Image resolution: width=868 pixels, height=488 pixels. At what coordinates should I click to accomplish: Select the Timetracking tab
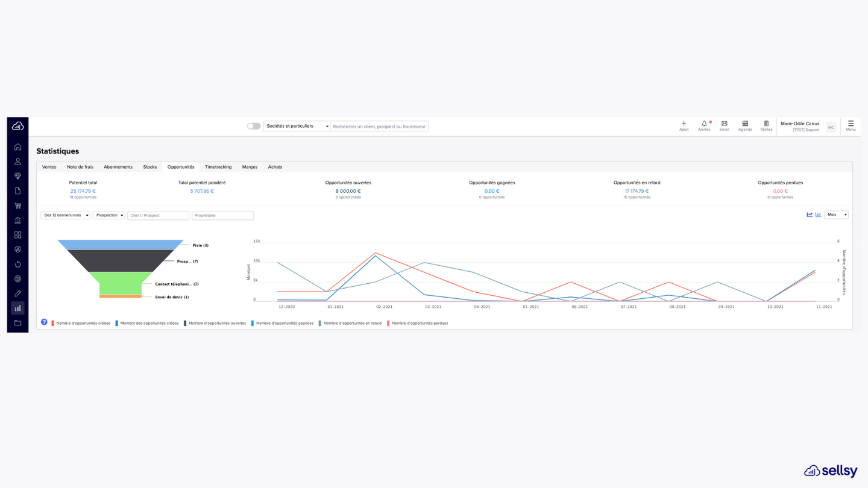click(218, 167)
